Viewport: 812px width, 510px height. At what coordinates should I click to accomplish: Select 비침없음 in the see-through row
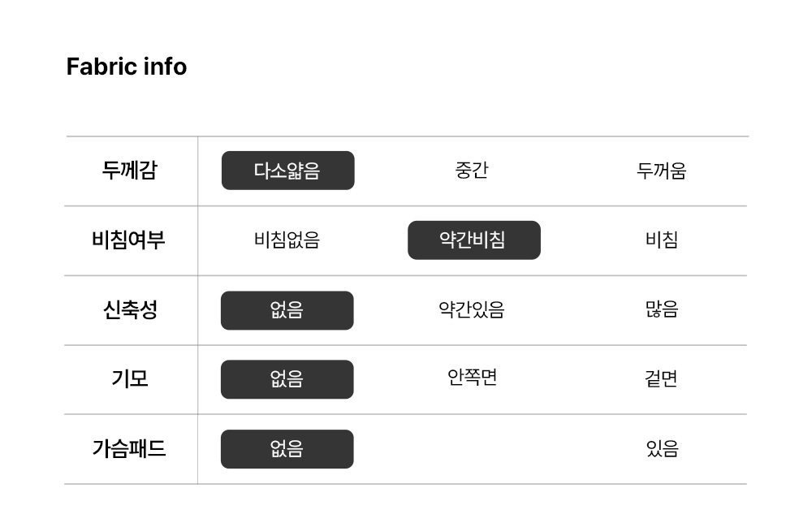pos(287,240)
